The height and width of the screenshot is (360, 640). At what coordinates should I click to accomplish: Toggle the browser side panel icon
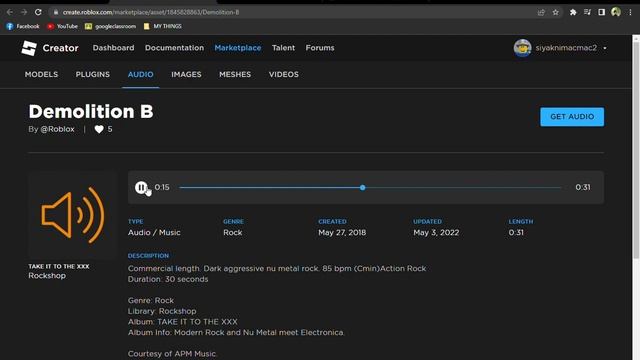(x=601, y=12)
